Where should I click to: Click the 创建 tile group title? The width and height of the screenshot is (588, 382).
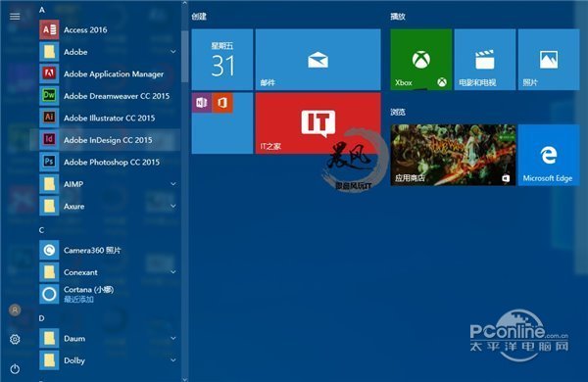(199, 17)
